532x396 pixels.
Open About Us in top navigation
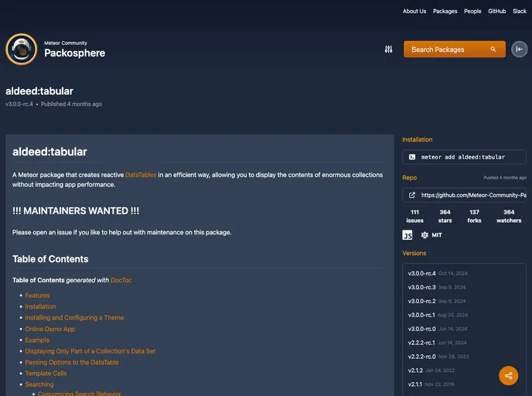pos(414,11)
